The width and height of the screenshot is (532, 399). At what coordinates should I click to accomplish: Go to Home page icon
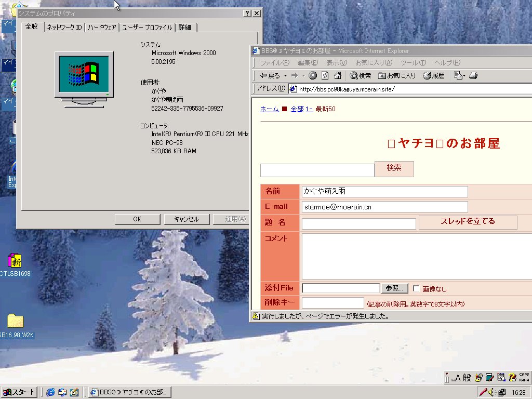pyautogui.click(x=338, y=75)
